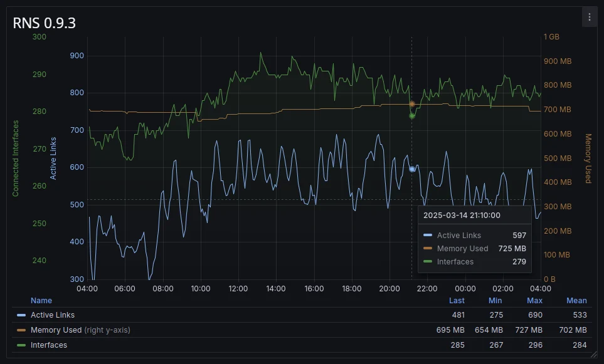
Task: Toggle the Active Links series in the legend
Action: (x=53, y=315)
